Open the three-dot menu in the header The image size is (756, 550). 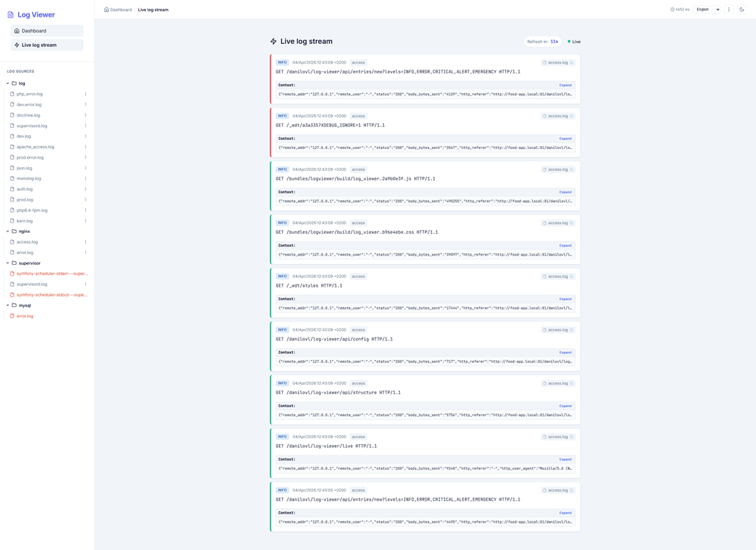point(728,9)
